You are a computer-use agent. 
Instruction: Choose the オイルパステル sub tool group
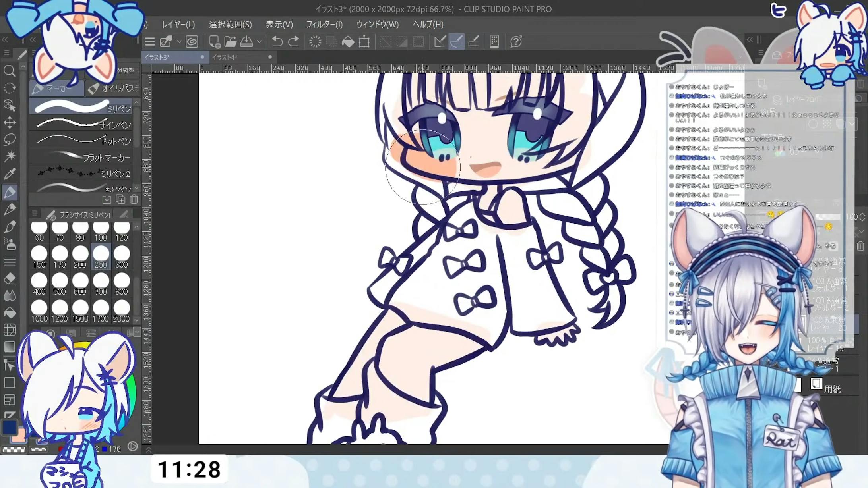(x=114, y=88)
